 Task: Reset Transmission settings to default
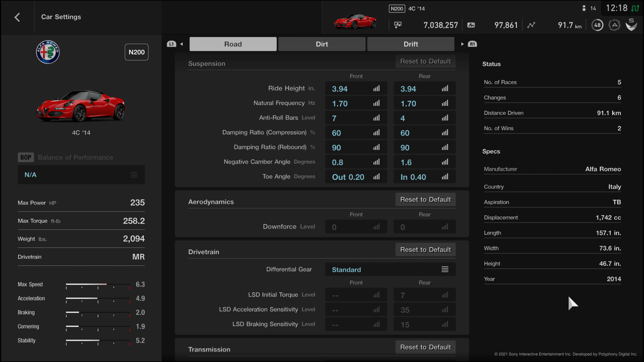pyautogui.click(x=425, y=347)
